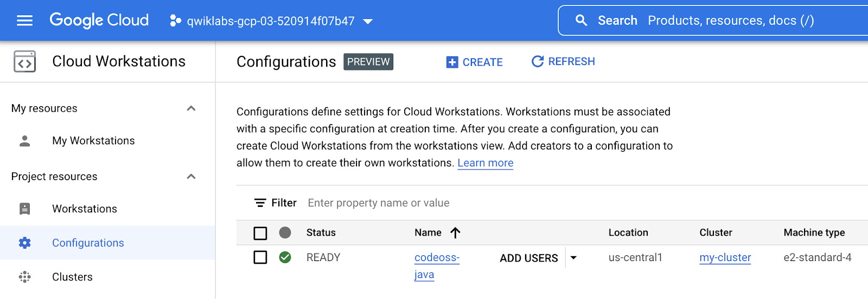Collapse the My resources section
The height and width of the screenshot is (299, 868).
click(191, 108)
